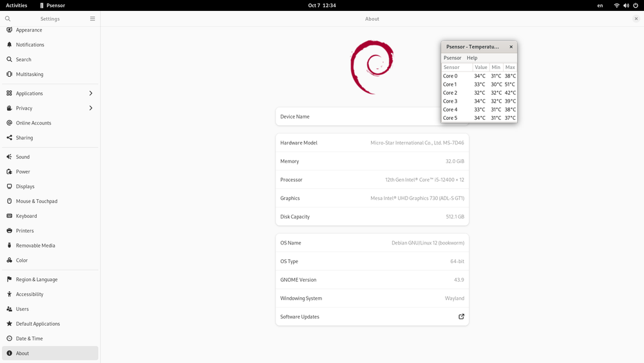Open the Help menu in Psensor
The image size is (644, 363).
click(472, 58)
